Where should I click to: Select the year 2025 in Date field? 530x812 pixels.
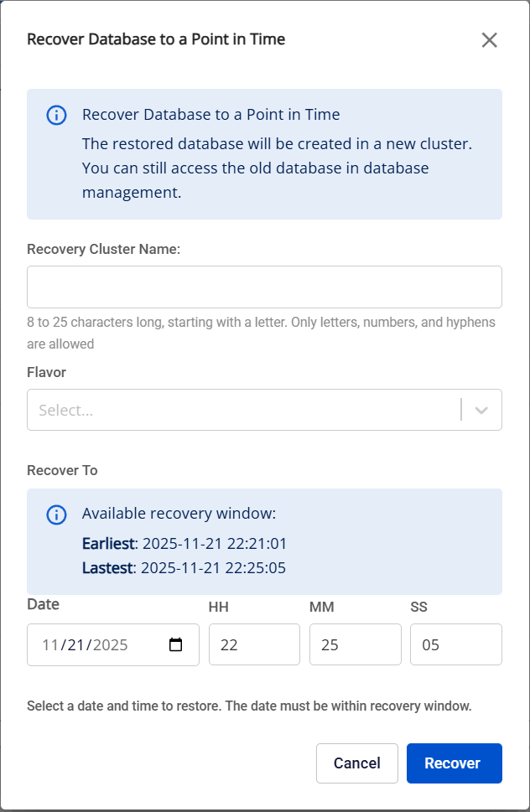click(x=110, y=645)
